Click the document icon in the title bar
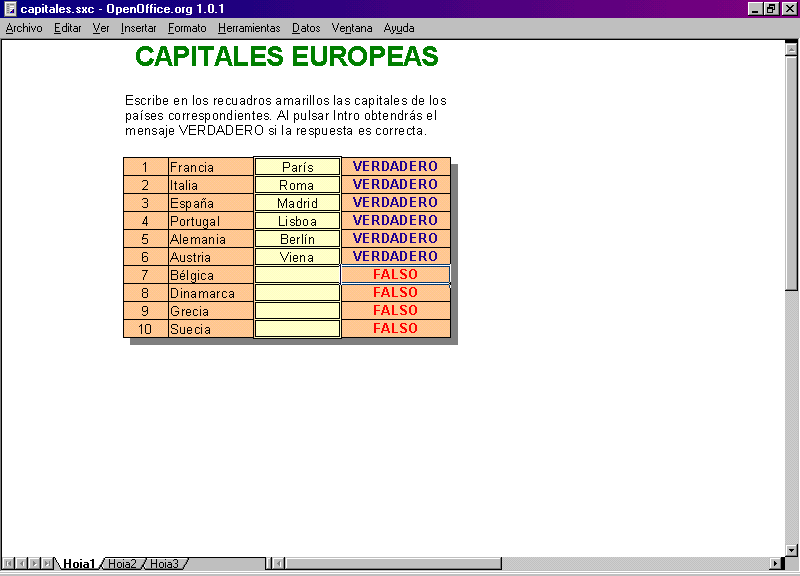 [x=10, y=9]
